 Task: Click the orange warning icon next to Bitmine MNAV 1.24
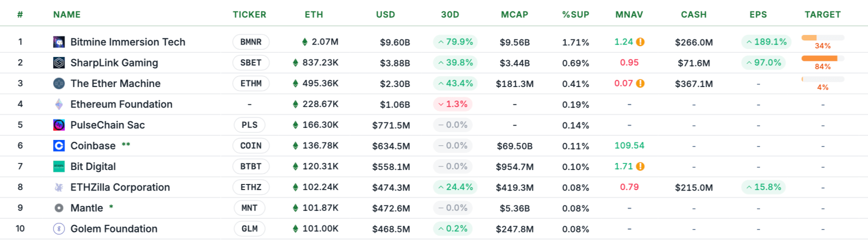(640, 42)
